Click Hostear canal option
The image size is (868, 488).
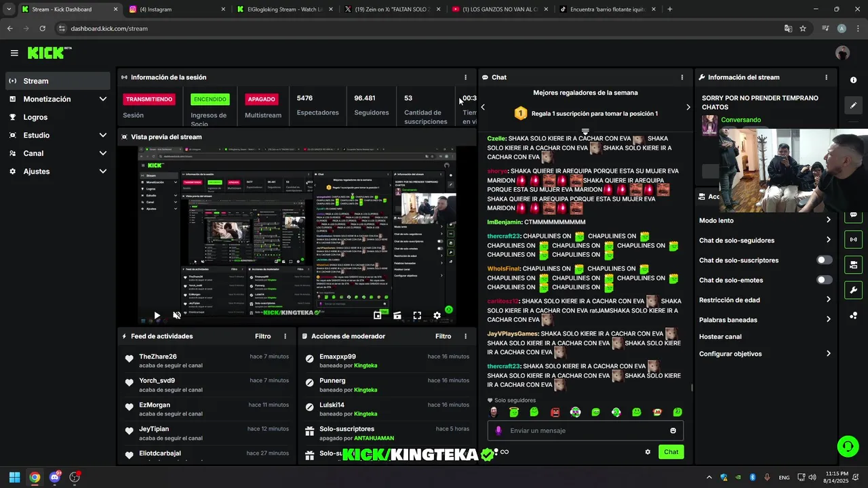[720, 337]
